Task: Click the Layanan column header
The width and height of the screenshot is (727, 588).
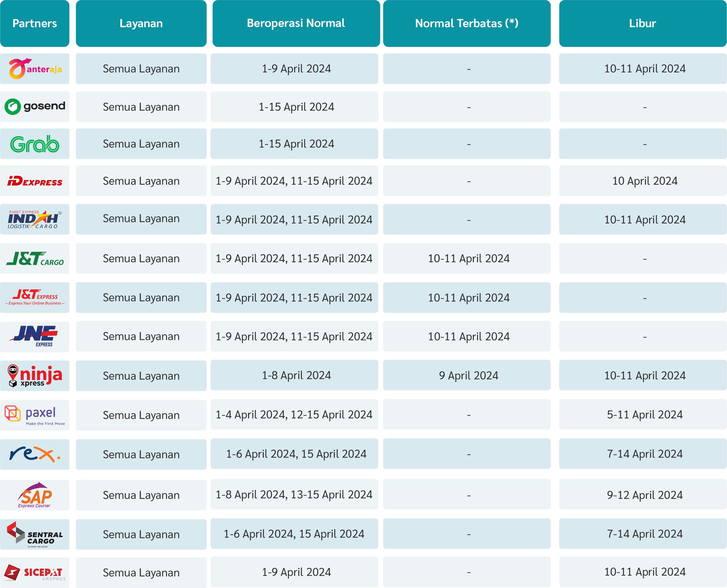Action: point(141,23)
